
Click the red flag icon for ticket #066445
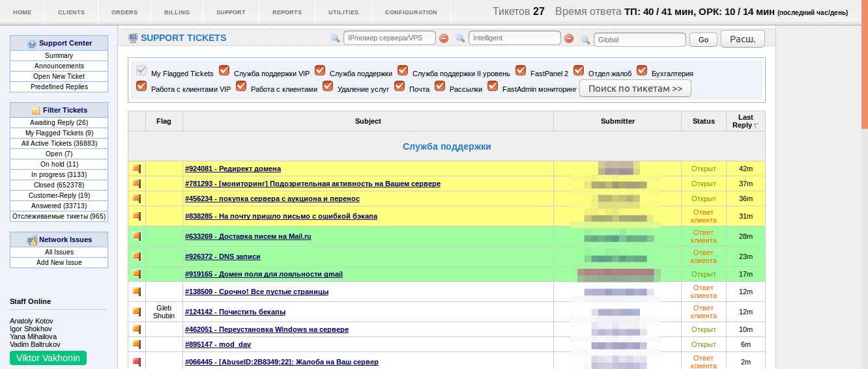click(x=137, y=362)
